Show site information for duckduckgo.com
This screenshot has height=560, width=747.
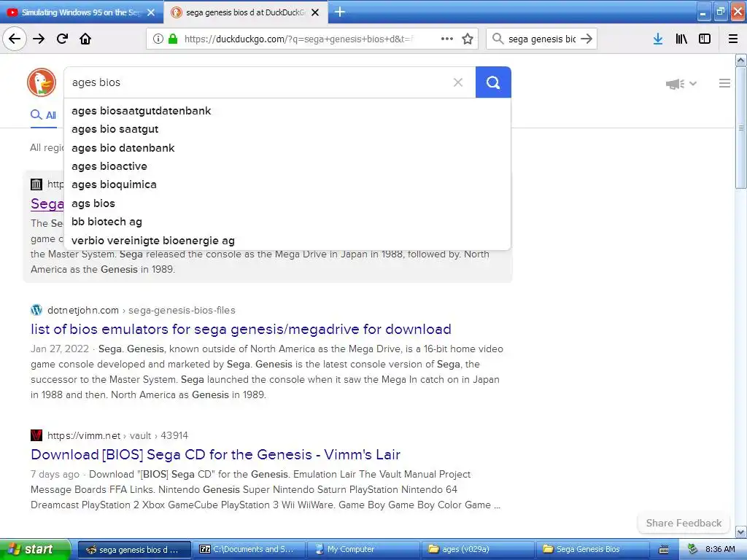point(158,39)
